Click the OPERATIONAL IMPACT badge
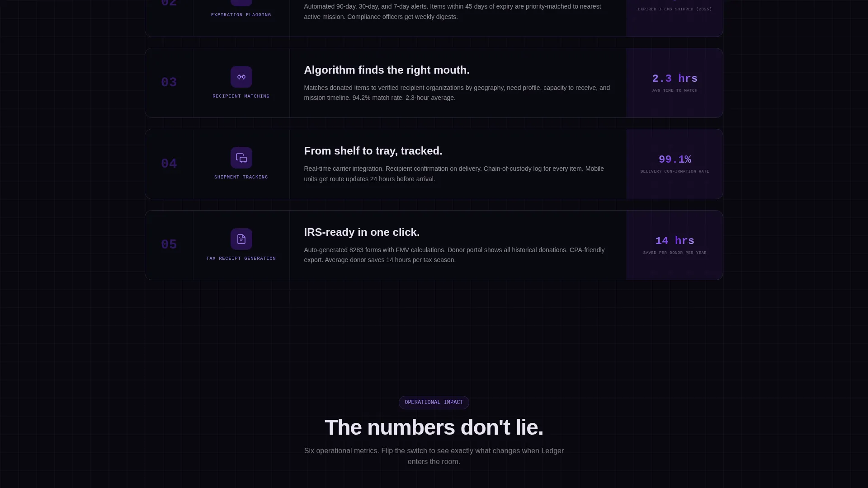Screen dimensions: 868x488 pos(434,403)
